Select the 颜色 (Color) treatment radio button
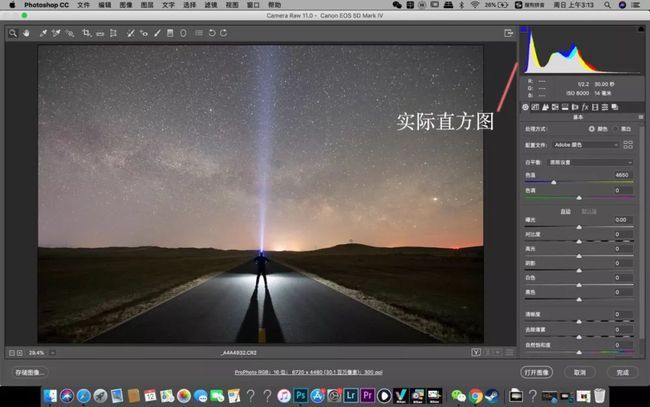 (x=591, y=129)
